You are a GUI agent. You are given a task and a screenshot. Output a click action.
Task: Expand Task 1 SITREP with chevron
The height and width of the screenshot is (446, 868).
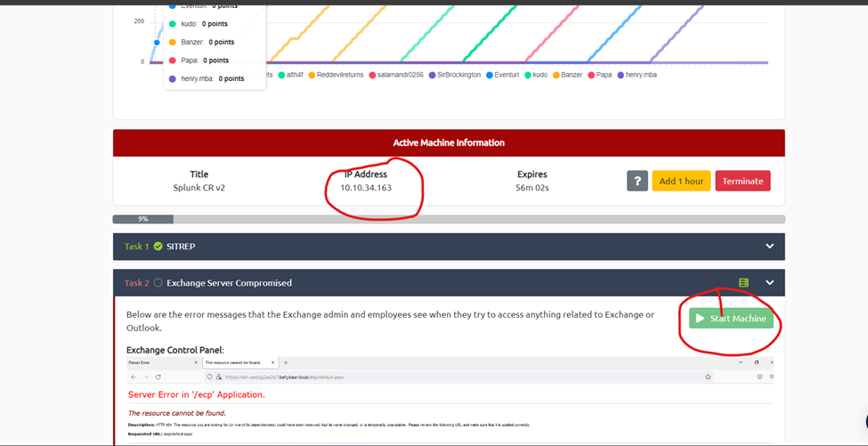click(769, 247)
